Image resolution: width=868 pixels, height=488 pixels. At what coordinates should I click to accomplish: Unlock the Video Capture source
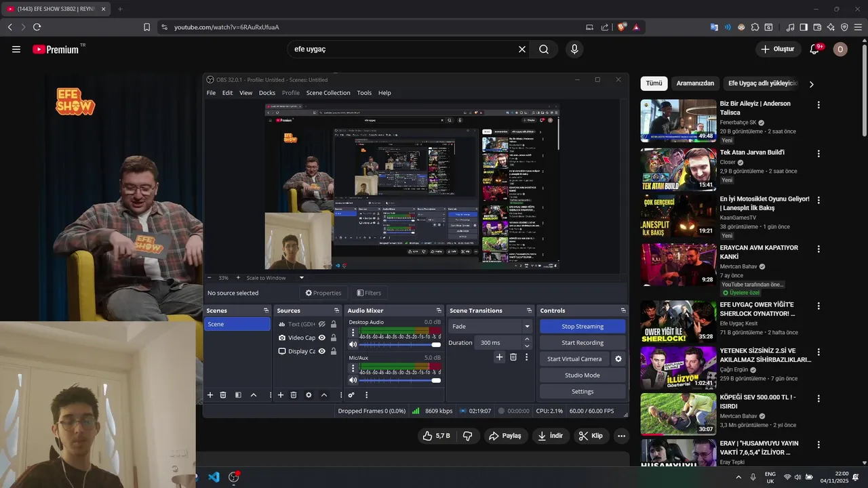point(334,338)
